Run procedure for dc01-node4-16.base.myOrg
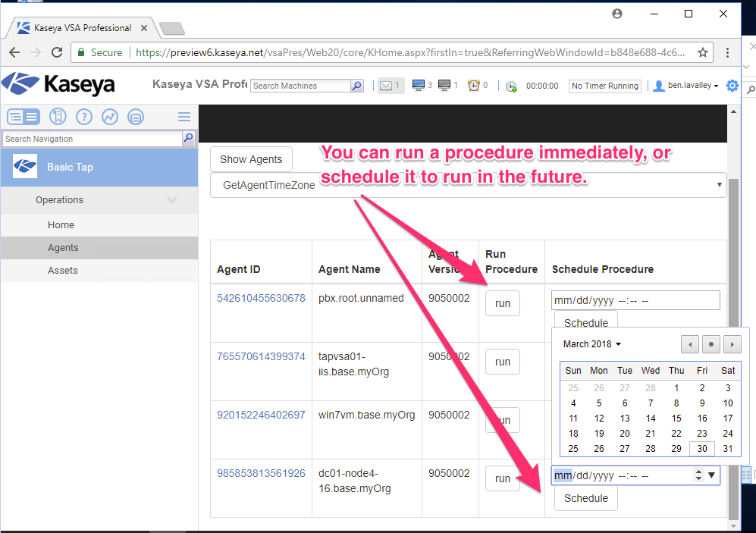Screen dimensions: 756x533 (503, 478)
